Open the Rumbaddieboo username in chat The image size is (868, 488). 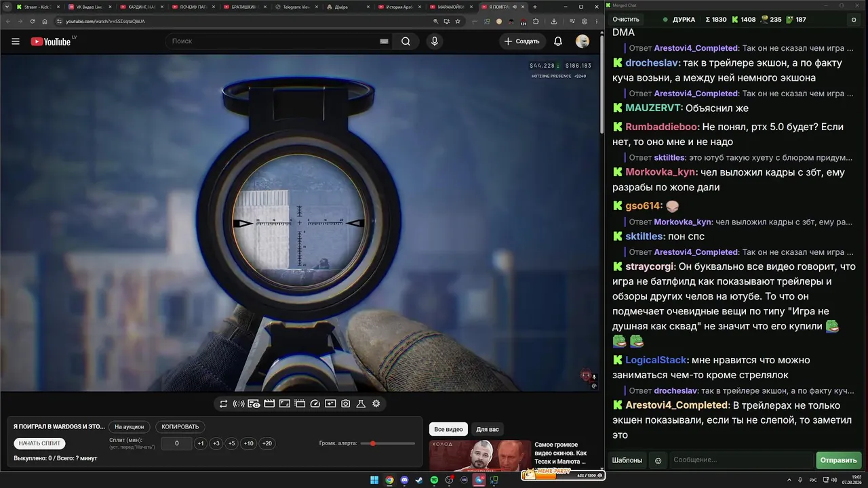tap(661, 127)
